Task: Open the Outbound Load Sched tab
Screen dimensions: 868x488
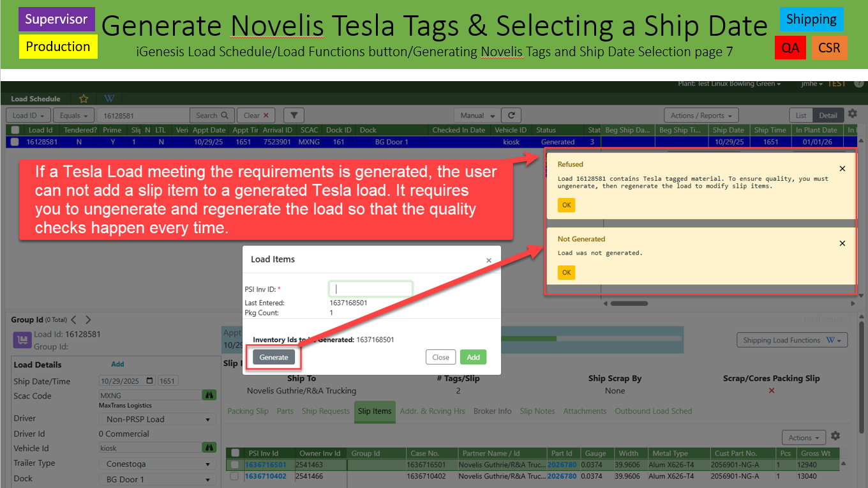Action: [x=654, y=411]
